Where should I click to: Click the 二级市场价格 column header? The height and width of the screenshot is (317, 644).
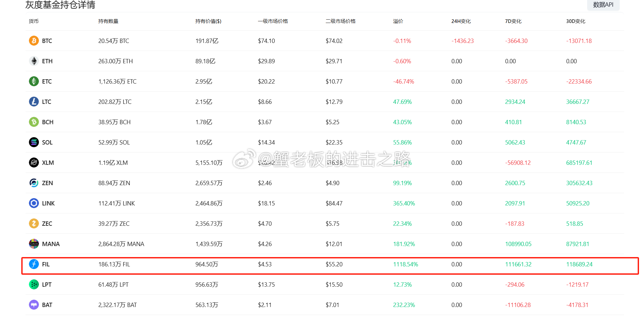tap(341, 21)
